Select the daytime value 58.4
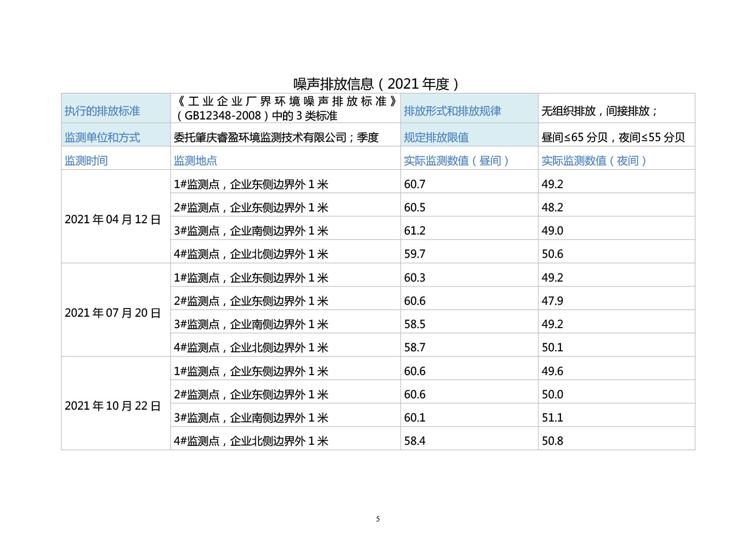 tap(469, 438)
